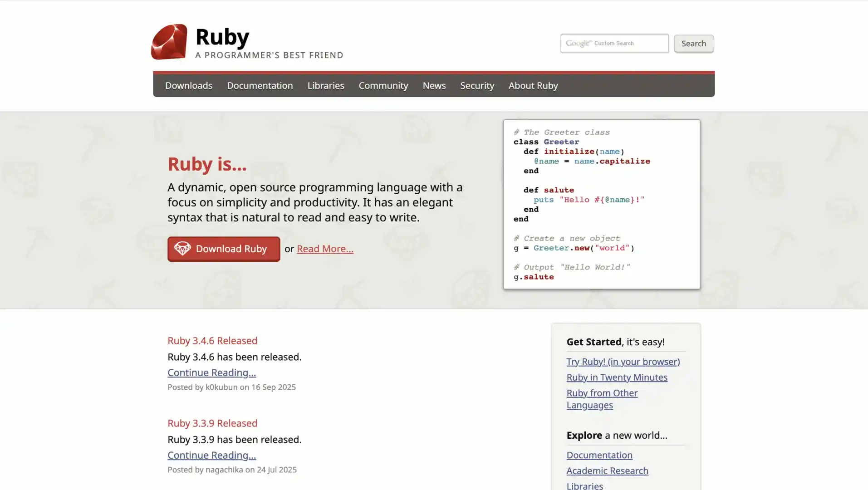Screen dimensions: 868x490
Task: Open Ruby from Other Languages link
Action: (x=602, y=399)
